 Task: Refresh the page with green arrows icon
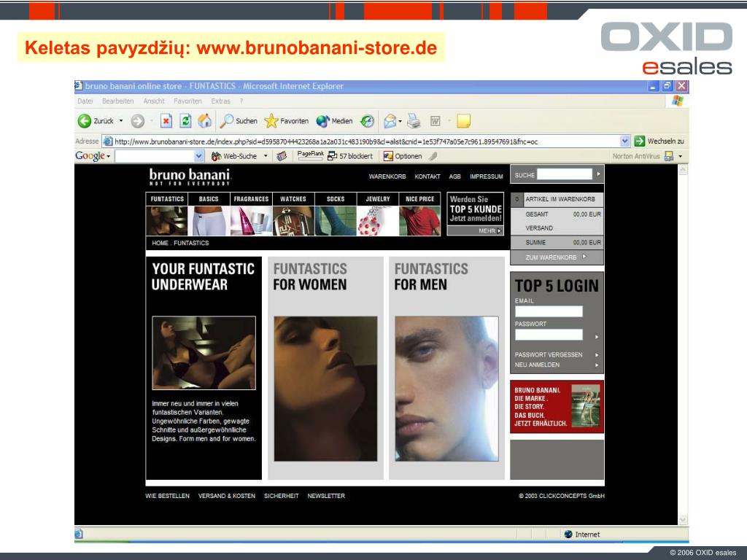tap(185, 121)
